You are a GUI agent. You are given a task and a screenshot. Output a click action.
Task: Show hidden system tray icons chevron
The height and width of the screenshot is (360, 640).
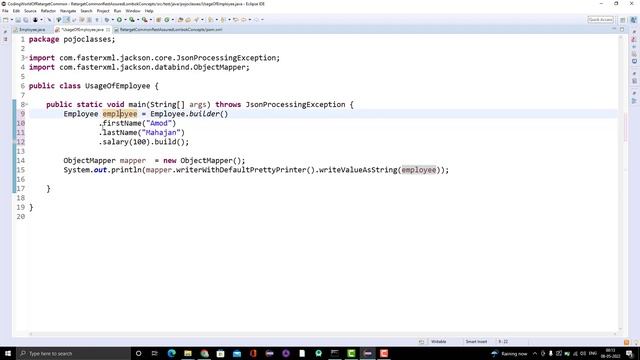click(x=535, y=353)
